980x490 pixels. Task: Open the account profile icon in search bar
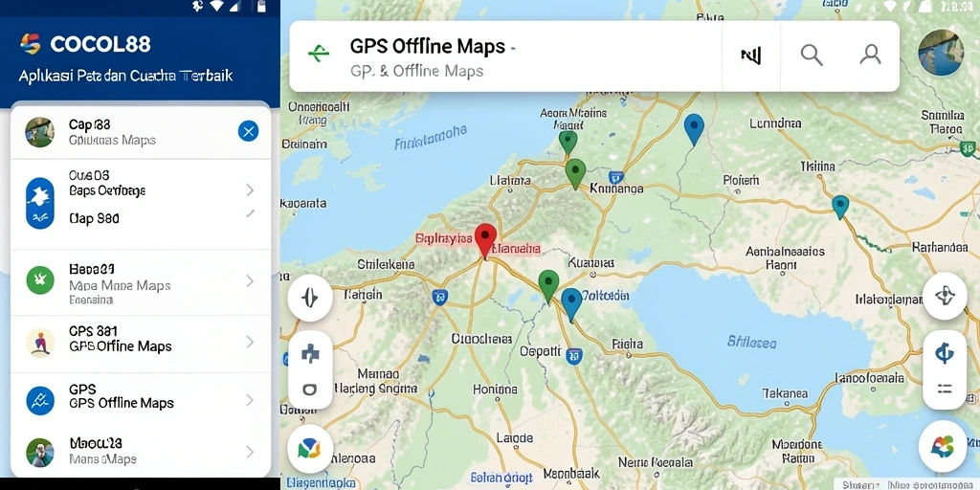[870, 55]
